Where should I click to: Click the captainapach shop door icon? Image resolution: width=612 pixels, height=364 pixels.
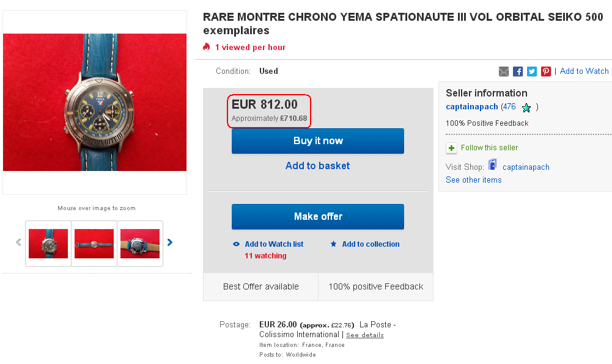click(x=493, y=165)
